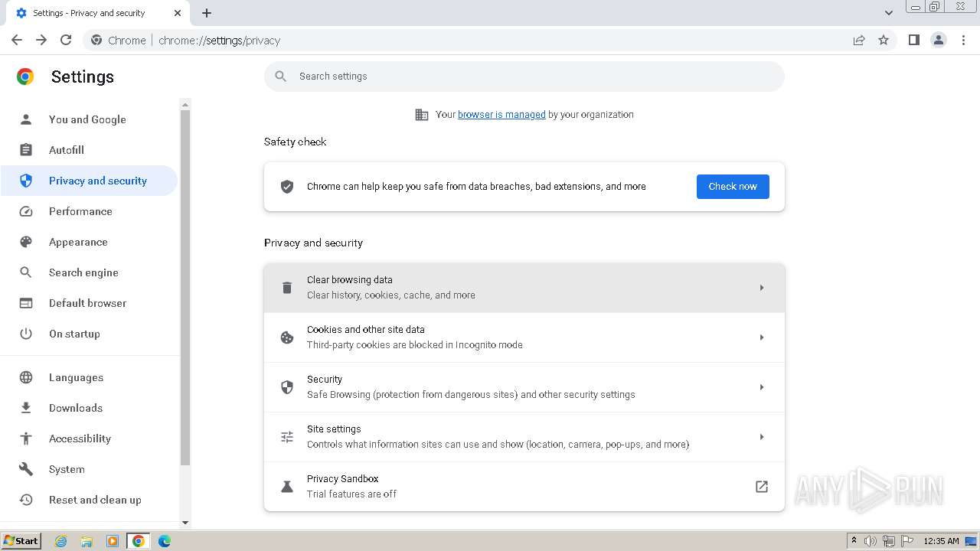Open the 'browser is managed' link
The width and height of the screenshot is (980, 551).
pos(501,115)
